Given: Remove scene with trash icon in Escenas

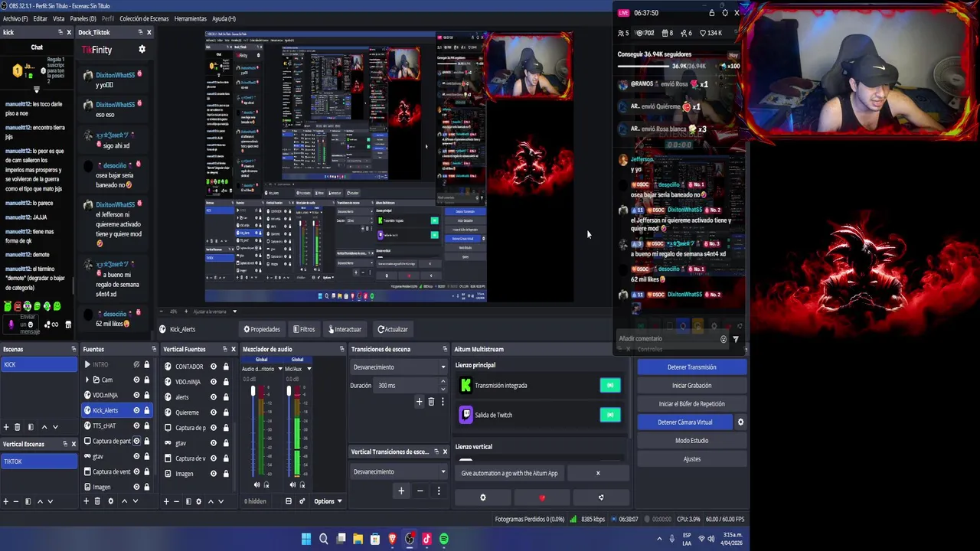Looking at the screenshot, I should coord(18,427).
